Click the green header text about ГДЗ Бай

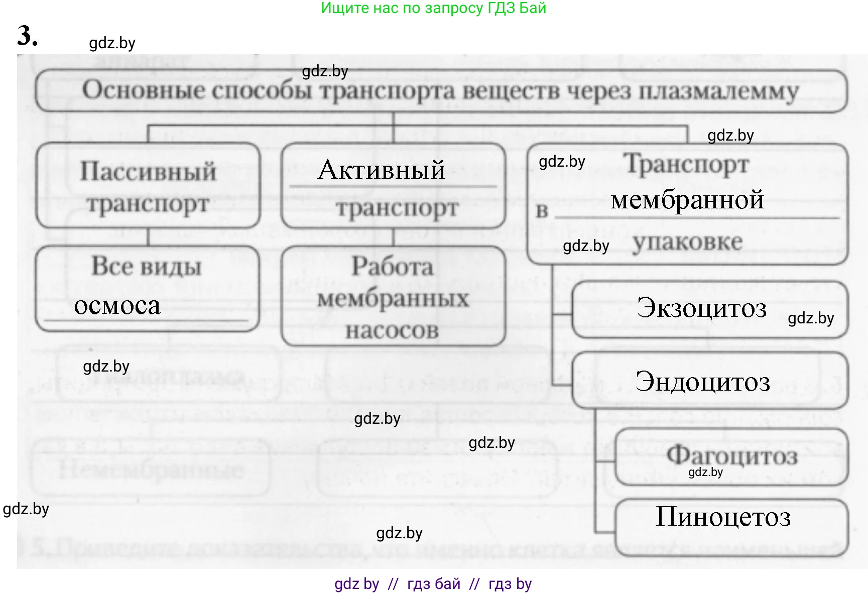point(433,8)
